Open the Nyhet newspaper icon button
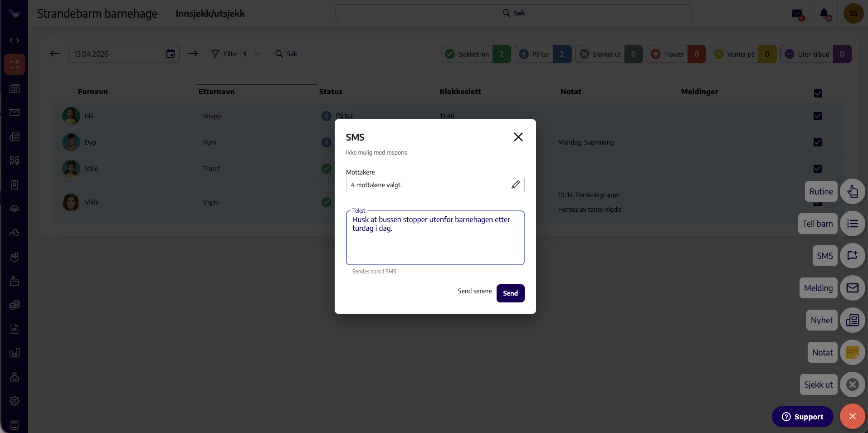Viewport: 868px width, 433px height. (853, 320)
